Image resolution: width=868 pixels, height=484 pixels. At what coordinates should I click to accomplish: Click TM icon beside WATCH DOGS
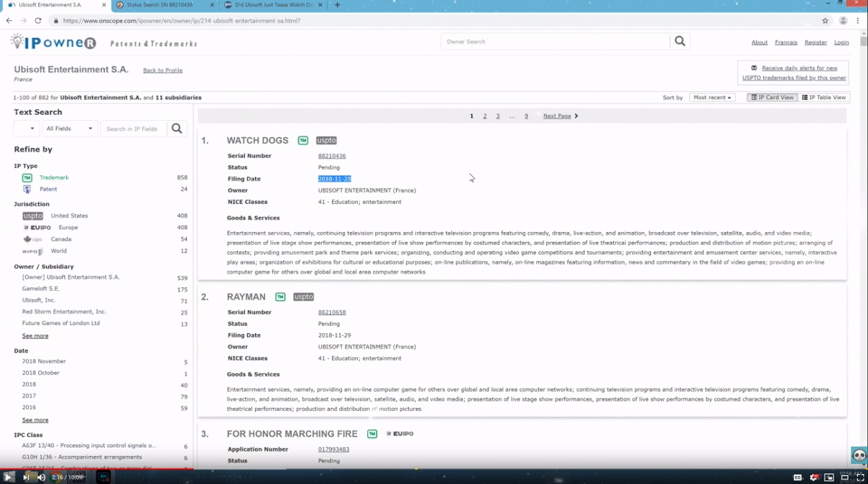pyautogui.click(x=303, y=141)
